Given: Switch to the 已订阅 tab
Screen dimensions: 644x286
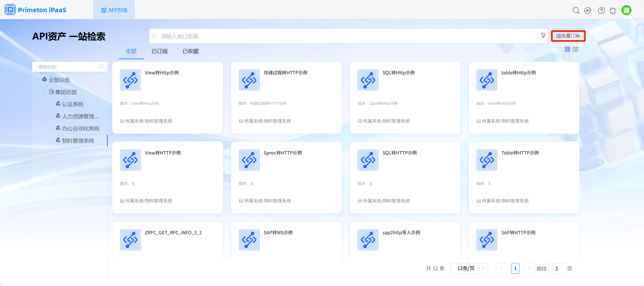Looking at the screenshot, I should click(x=159, y=51).
